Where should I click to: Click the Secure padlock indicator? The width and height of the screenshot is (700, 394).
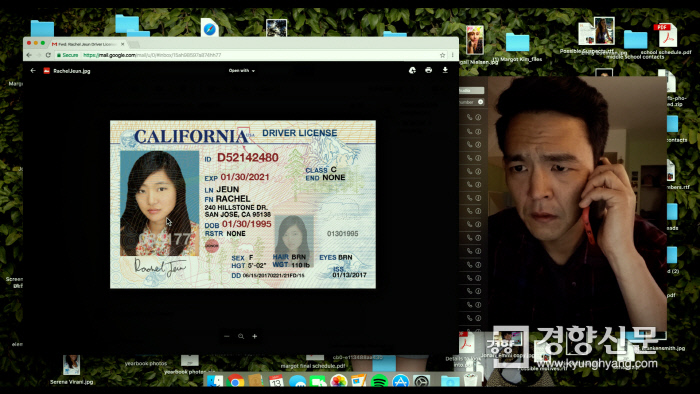67,55
